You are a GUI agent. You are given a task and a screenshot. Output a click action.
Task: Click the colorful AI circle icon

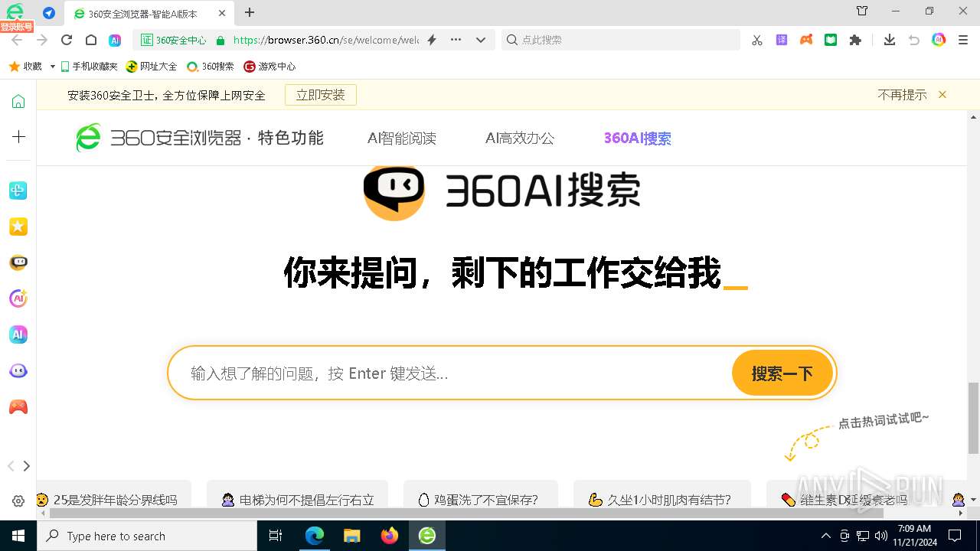[x=939, y=40]
